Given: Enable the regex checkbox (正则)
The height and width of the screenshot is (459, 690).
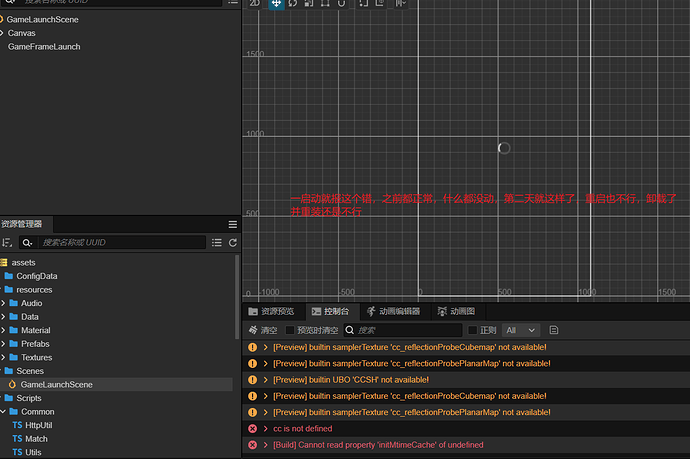Looking at the screenshot, I should coord(473,330).
